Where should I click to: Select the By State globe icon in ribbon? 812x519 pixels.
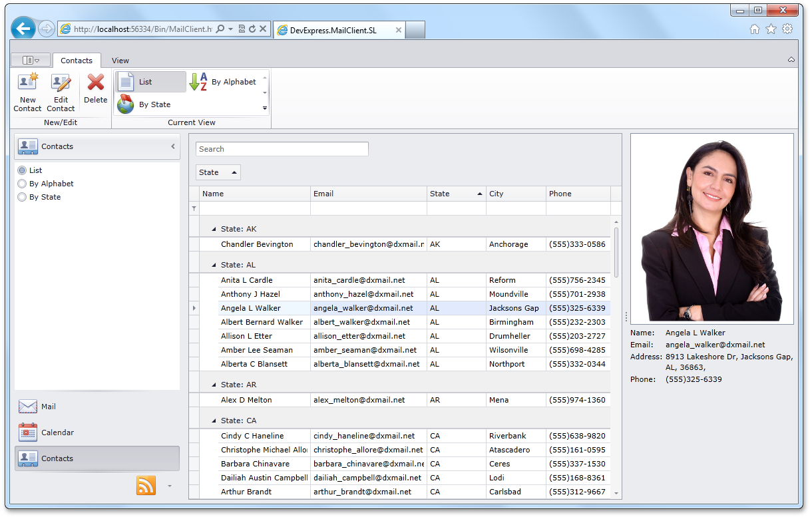[126, 104]
